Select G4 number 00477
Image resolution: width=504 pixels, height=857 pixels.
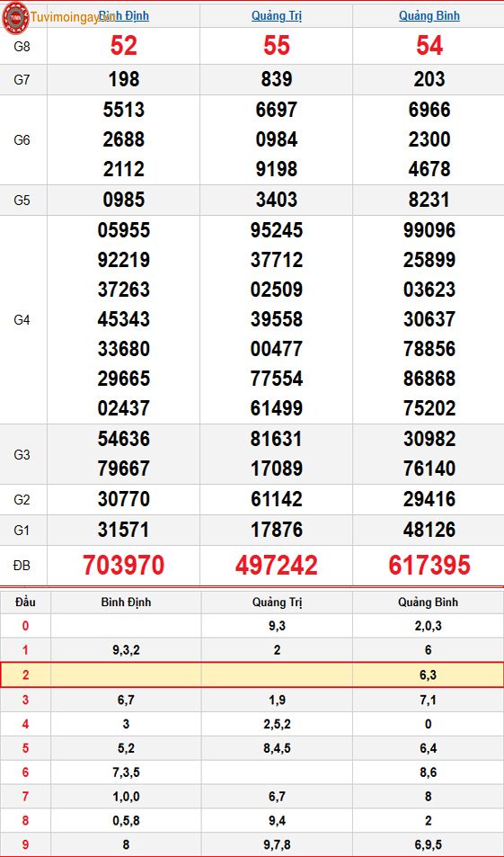coord(277,349)
